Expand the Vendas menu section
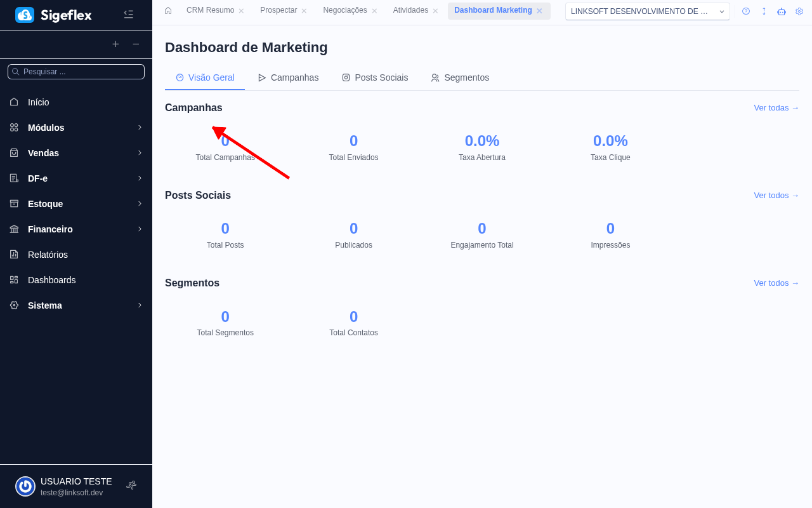Viewport: 812px width, 508px height. (x=76, y=152)
